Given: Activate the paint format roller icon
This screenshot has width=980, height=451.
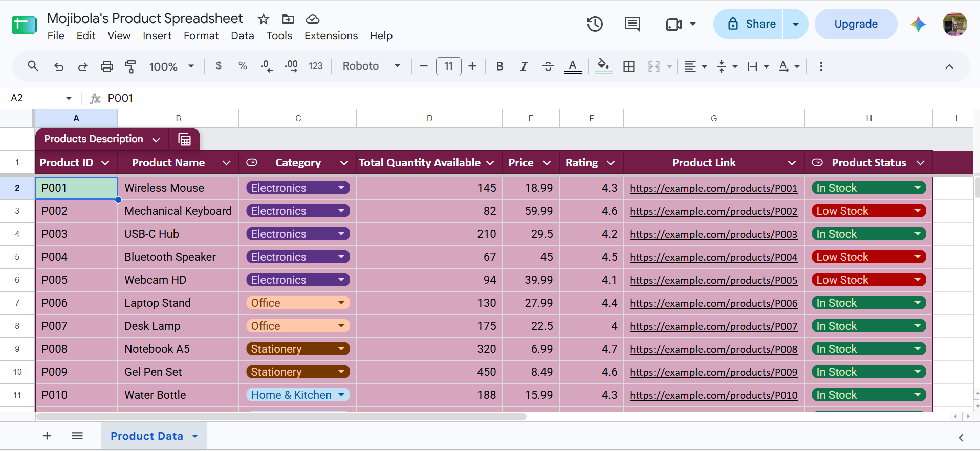Looking at the screenshot, I should click(130, 66).
